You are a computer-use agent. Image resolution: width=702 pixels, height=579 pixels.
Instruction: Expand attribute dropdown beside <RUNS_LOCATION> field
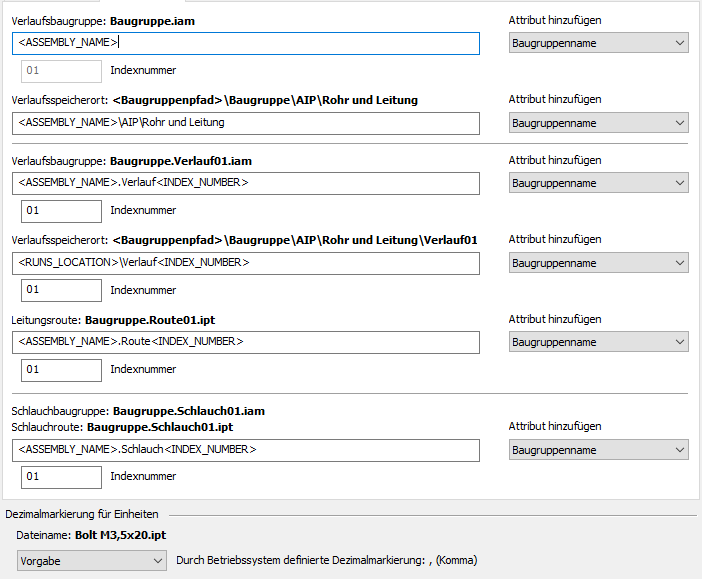598,263
